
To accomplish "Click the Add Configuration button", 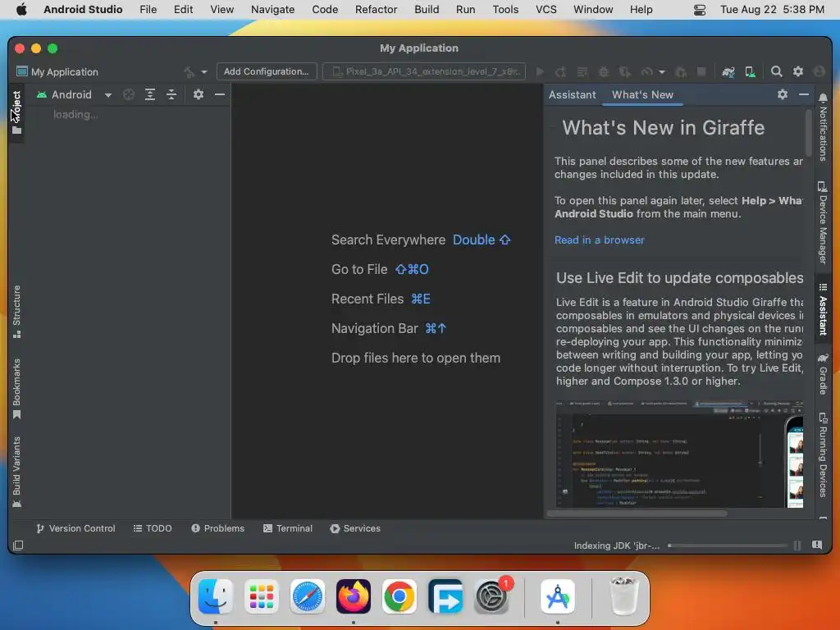I will pyautogui.click(x=267, y=71).
